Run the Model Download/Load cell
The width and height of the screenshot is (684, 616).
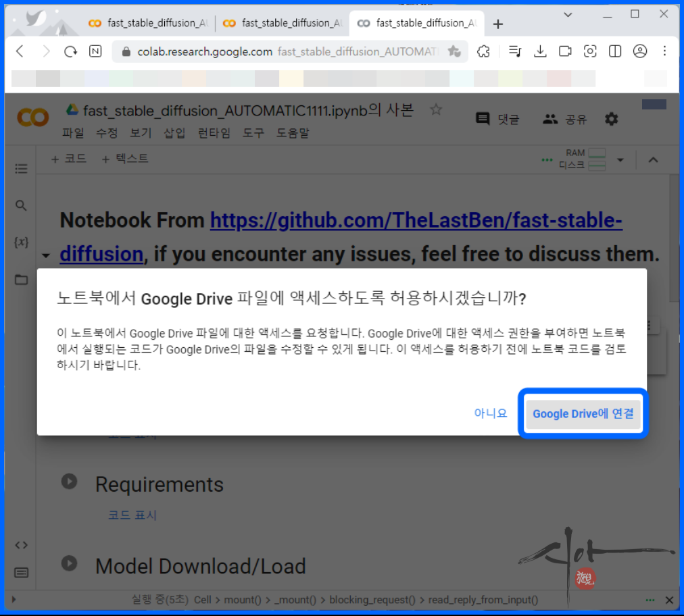[70, 563]
